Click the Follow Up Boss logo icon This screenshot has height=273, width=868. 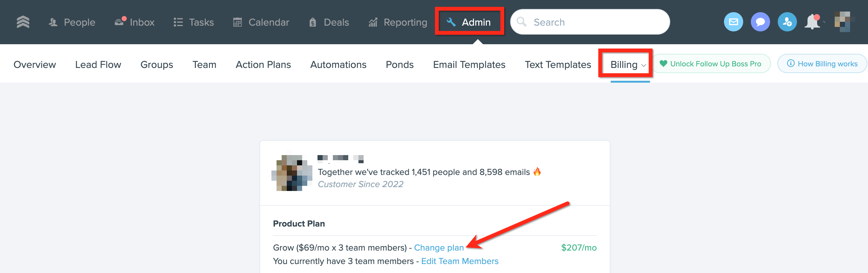point(23,22)
